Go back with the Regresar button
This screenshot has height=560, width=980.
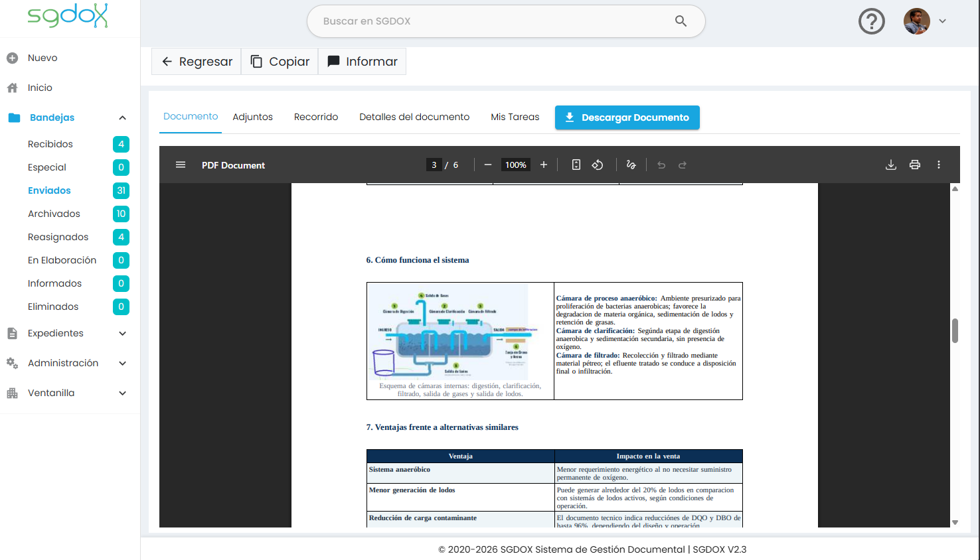197,61
